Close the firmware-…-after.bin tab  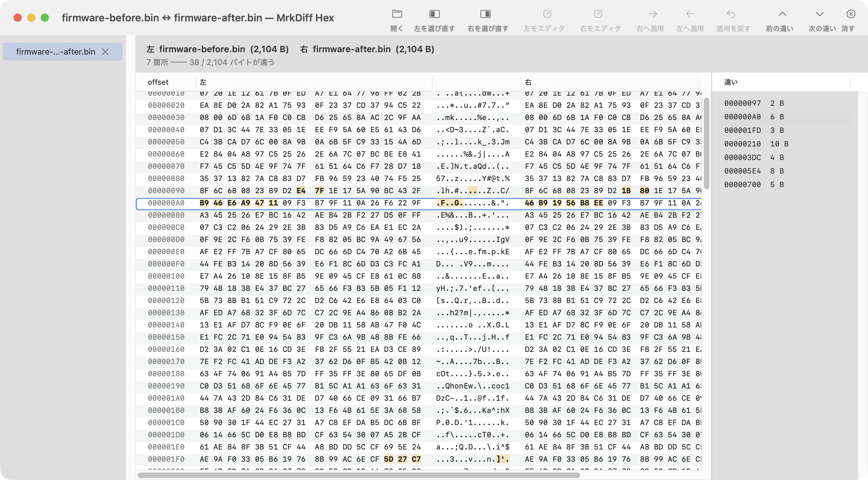click(x=105, y=52)
